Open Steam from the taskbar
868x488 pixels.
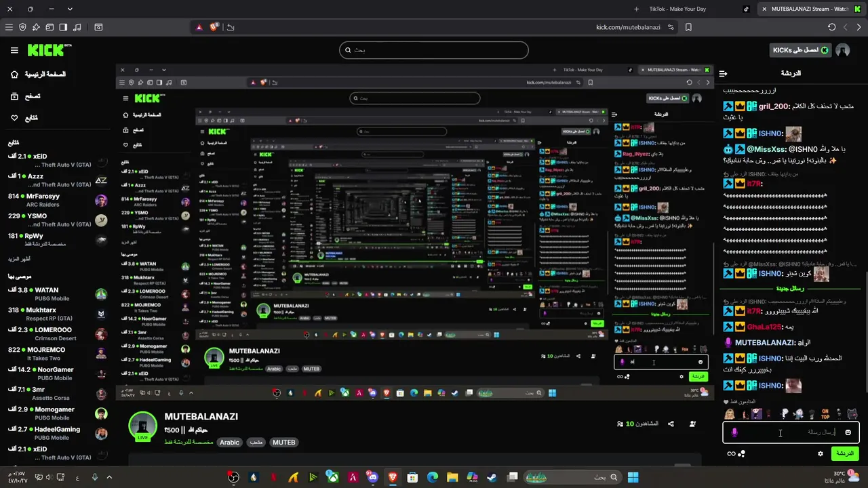[x=492, y=477]
